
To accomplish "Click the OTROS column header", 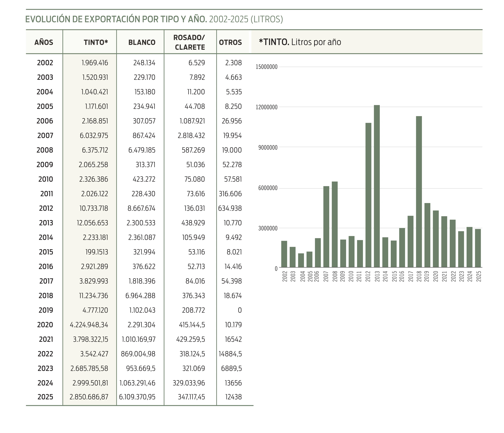I will (230, 42).
